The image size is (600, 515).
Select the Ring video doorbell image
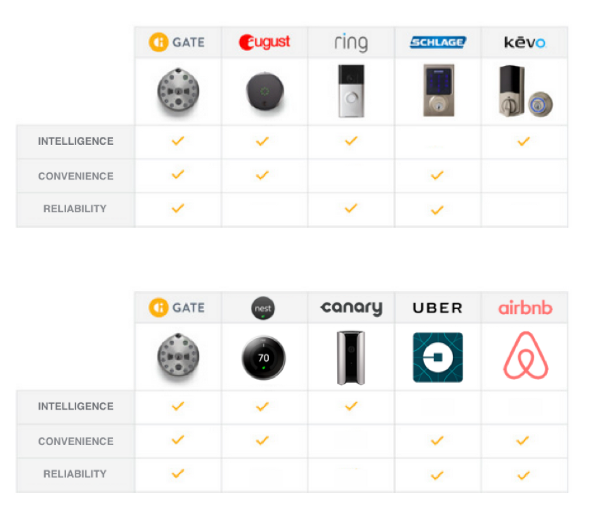coord(350,92)
